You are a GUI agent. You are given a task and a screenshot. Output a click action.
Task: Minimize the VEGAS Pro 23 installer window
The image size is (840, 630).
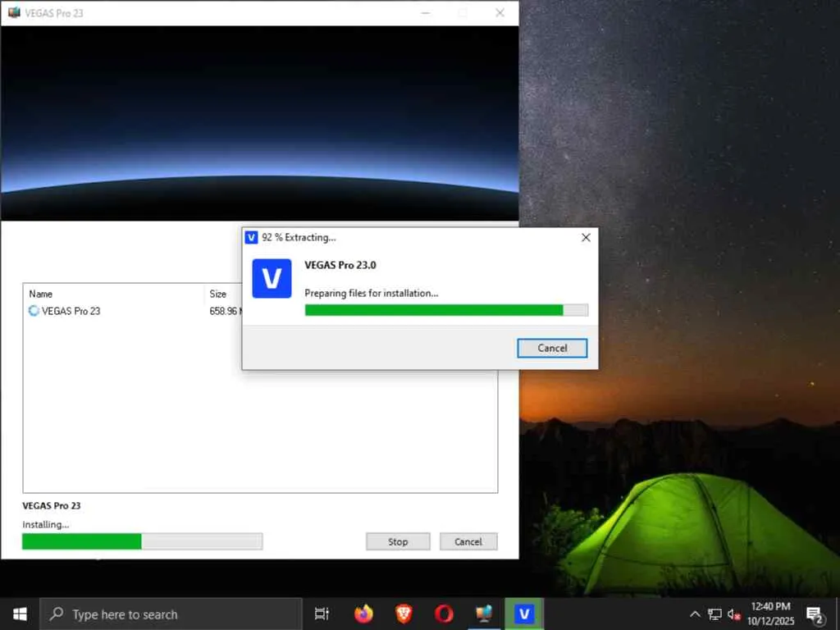click(x=426, y=13)
